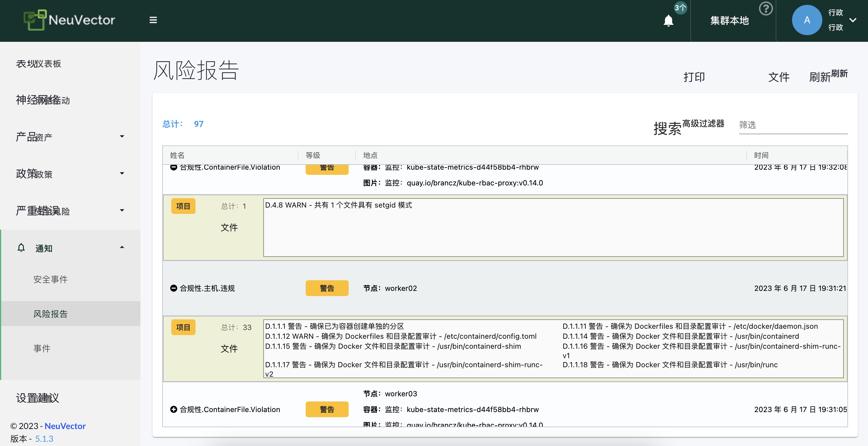The width and height of the screenshot is (868, 446).
Task: Open the help question mark icon
Action: (766, 9)
